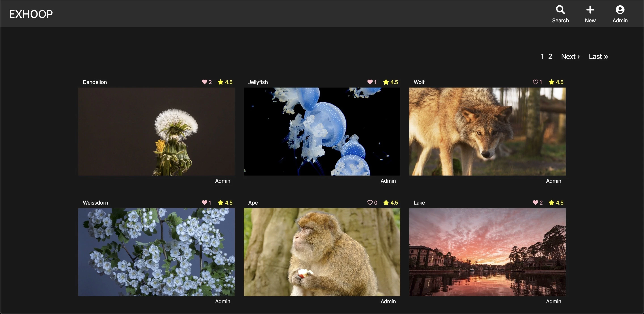Click the Weissdorn title text
Image resolution: width=644 pixels, height=314 pixels.
click(x=95, y=203)
